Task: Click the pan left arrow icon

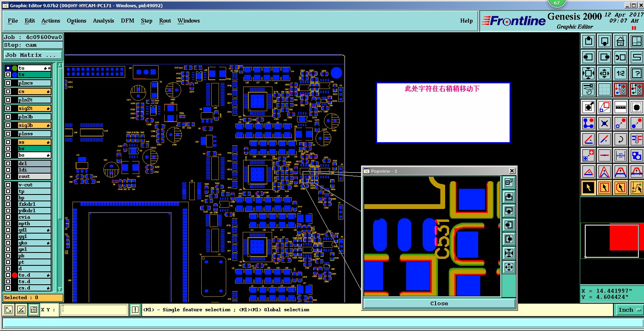Action: click(588, 57)
